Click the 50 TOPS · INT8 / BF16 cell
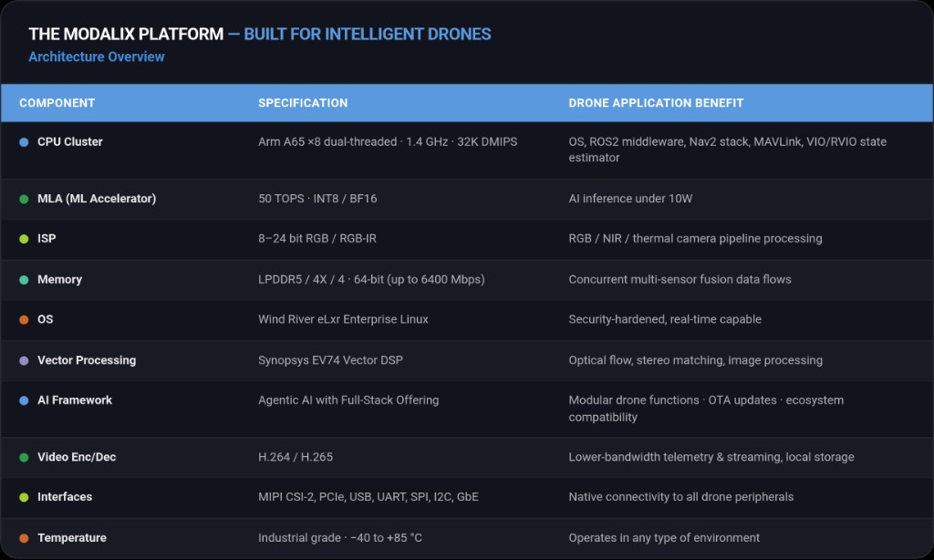 pyautogui.click(x=317, y=199)
